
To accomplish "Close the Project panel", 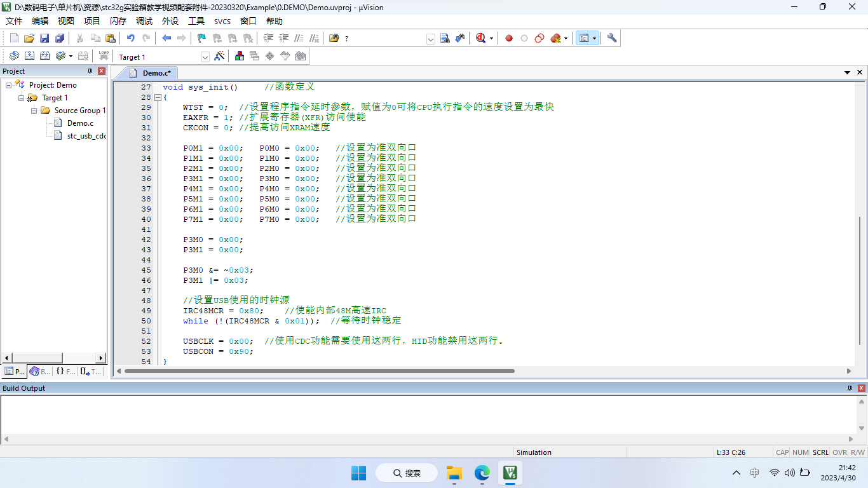I will pyautogui.click(x=101, y=71).
